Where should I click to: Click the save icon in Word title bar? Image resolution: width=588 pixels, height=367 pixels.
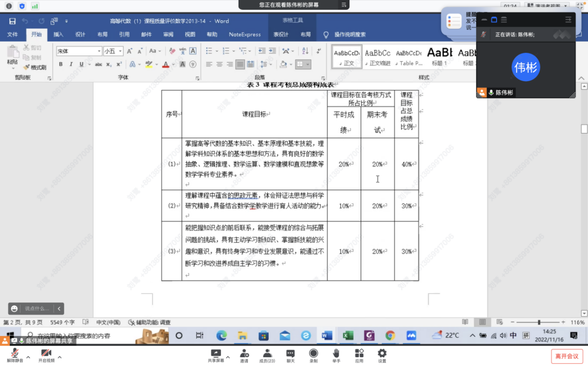tap(12, 21)
